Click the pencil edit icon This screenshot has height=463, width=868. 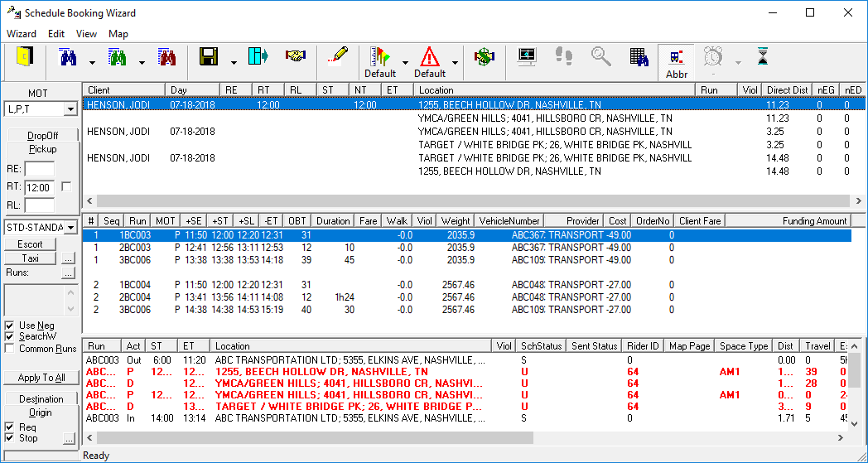(338, 55)
